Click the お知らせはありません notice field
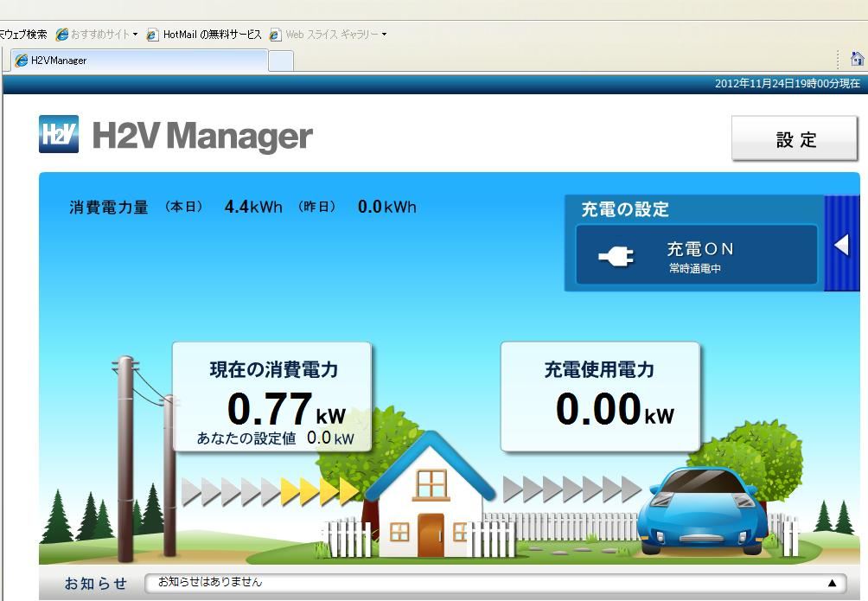This screenshot has height=601, width=868. tap(495, 583)
